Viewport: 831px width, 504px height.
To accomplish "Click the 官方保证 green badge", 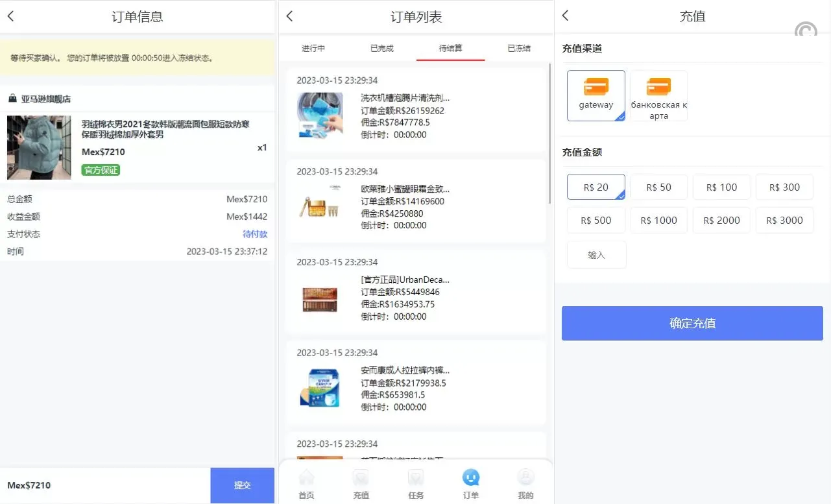I will click(101, 170).
